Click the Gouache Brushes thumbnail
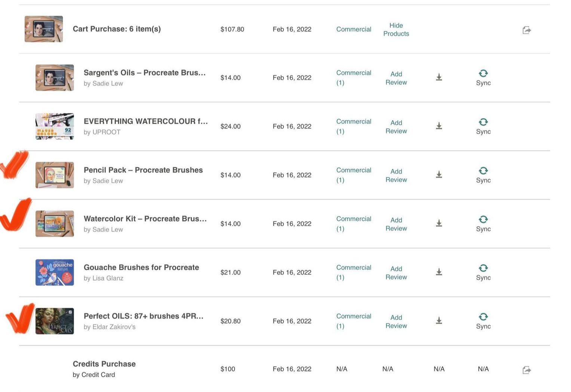 (55, 272)
